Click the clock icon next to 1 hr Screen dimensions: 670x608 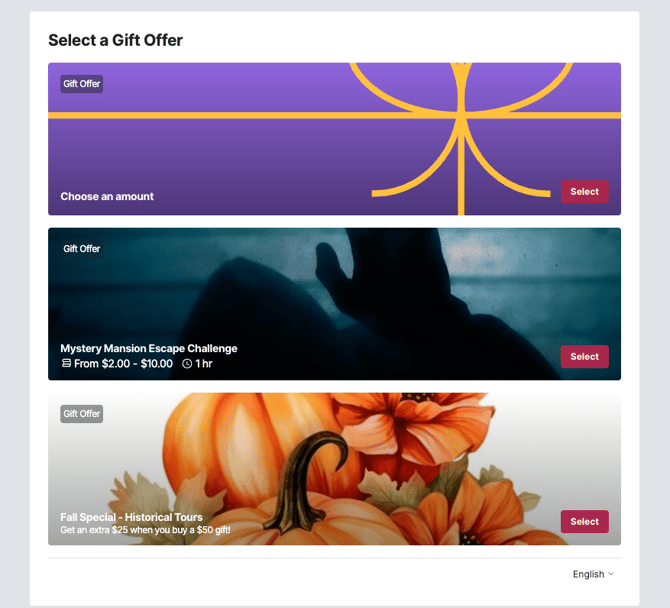187,364
